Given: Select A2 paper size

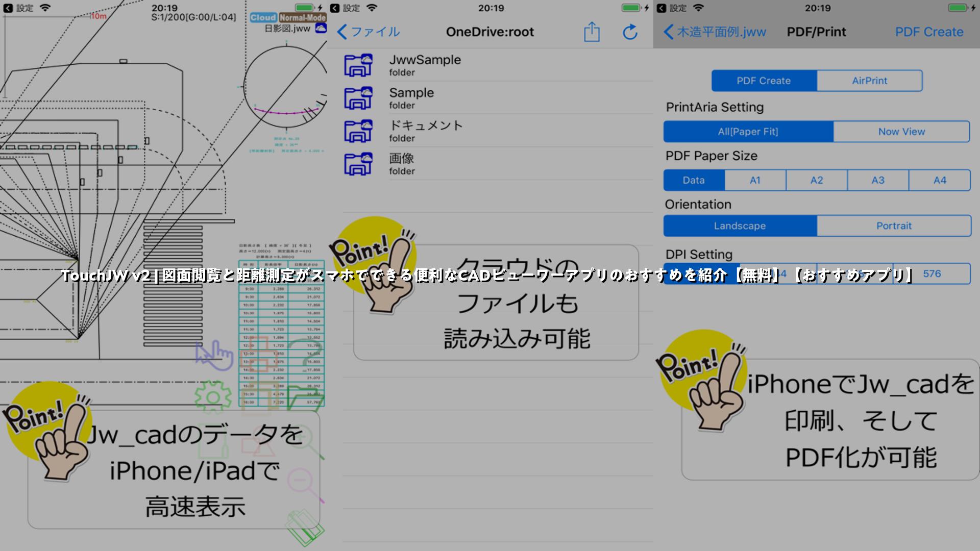Looking at the screenshot, I should coord(817,180).
